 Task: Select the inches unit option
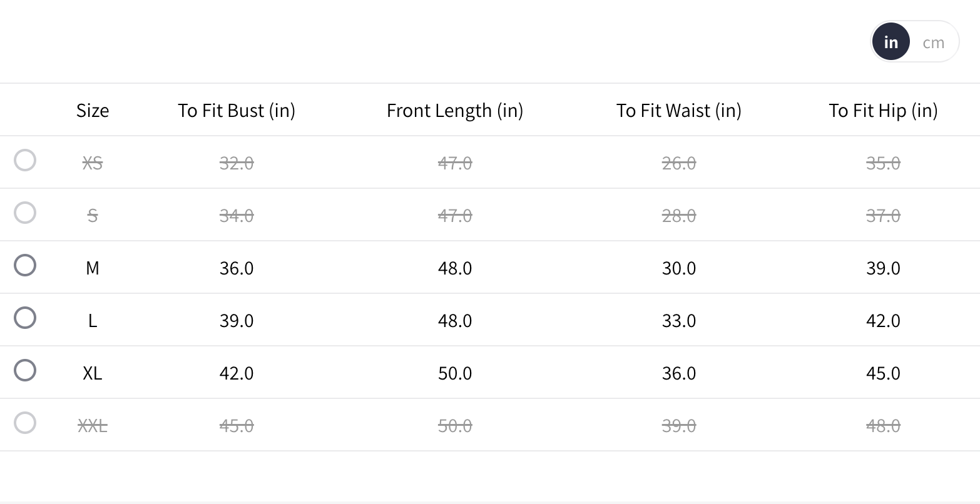tap(891, 43)
